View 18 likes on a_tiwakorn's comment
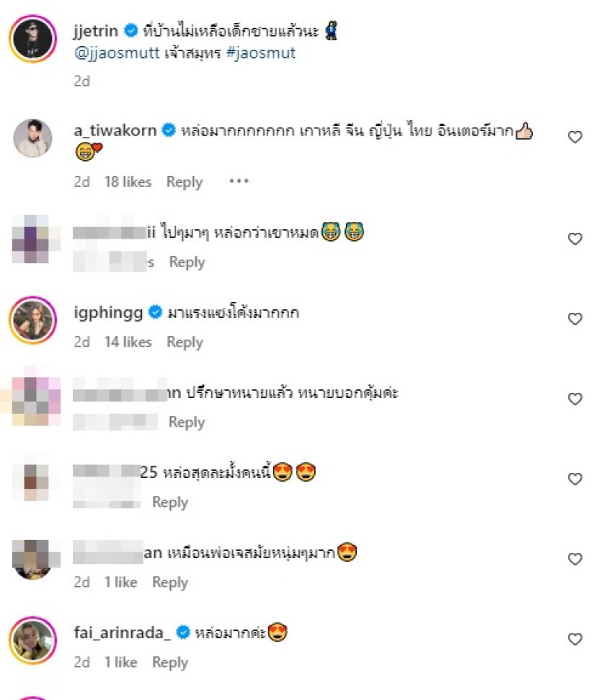Screen dimensions: 591x700 point(128,182)
